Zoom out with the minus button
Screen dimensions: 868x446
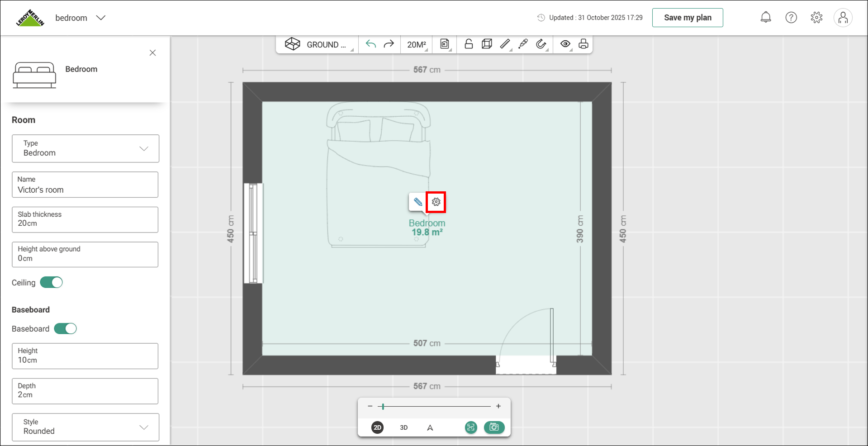pos(370,406)
